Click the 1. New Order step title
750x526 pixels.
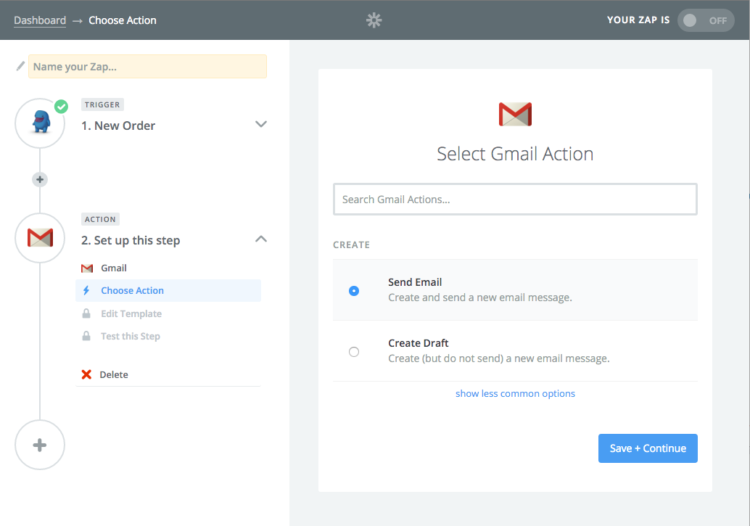click(118, 125)
